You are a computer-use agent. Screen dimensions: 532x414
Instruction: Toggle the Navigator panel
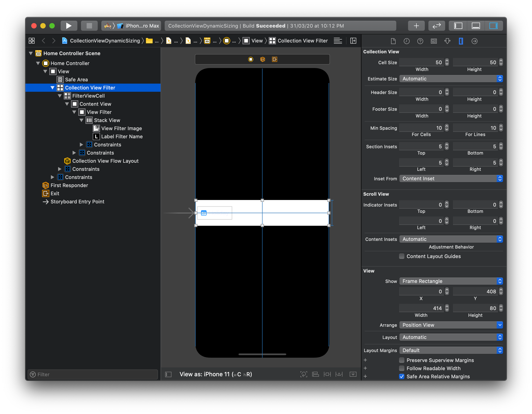coord(458,26)
